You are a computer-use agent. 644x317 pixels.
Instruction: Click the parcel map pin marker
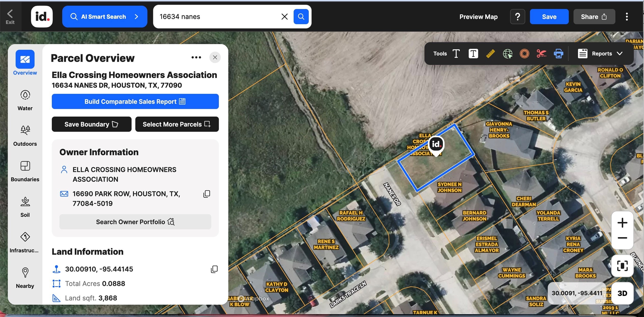coord(436,146)
